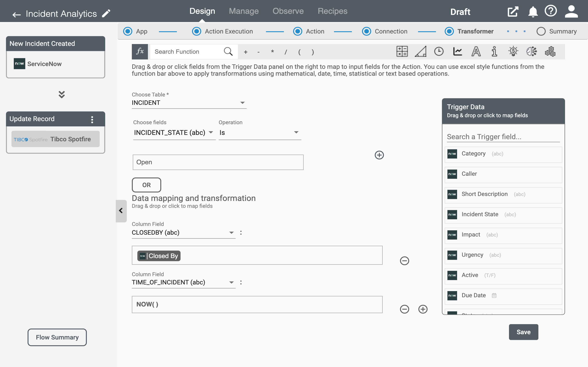The height and width of the screenshot is (367, 588).
Task: Select the grid/table view icon
Action: 402,52
